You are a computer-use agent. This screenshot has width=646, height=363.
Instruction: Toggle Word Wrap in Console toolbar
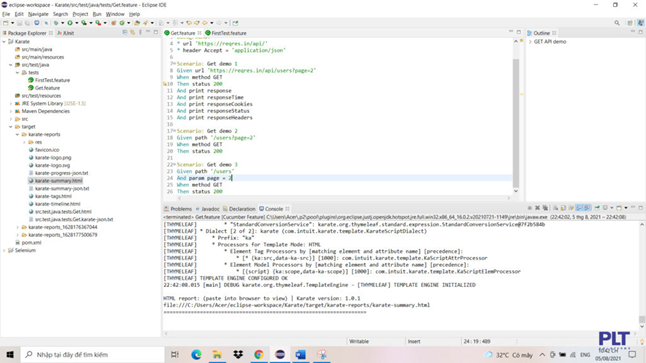click(571, 208)
